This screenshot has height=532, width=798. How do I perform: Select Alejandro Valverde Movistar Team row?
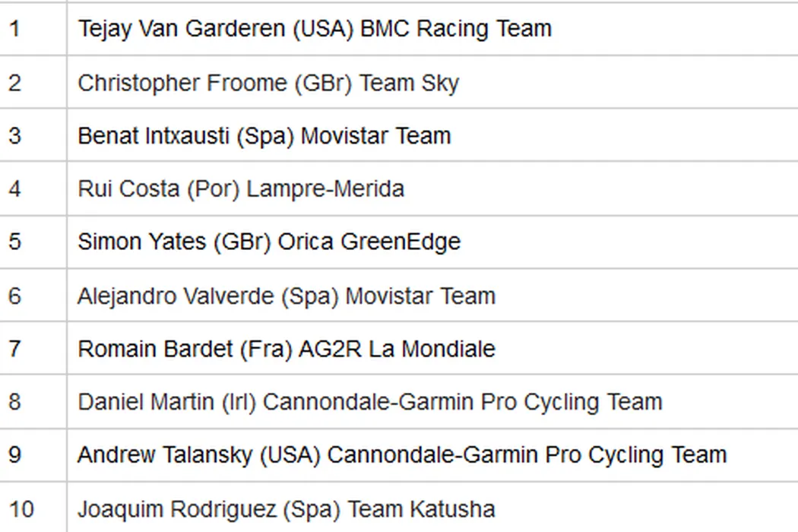coord(287,296)
